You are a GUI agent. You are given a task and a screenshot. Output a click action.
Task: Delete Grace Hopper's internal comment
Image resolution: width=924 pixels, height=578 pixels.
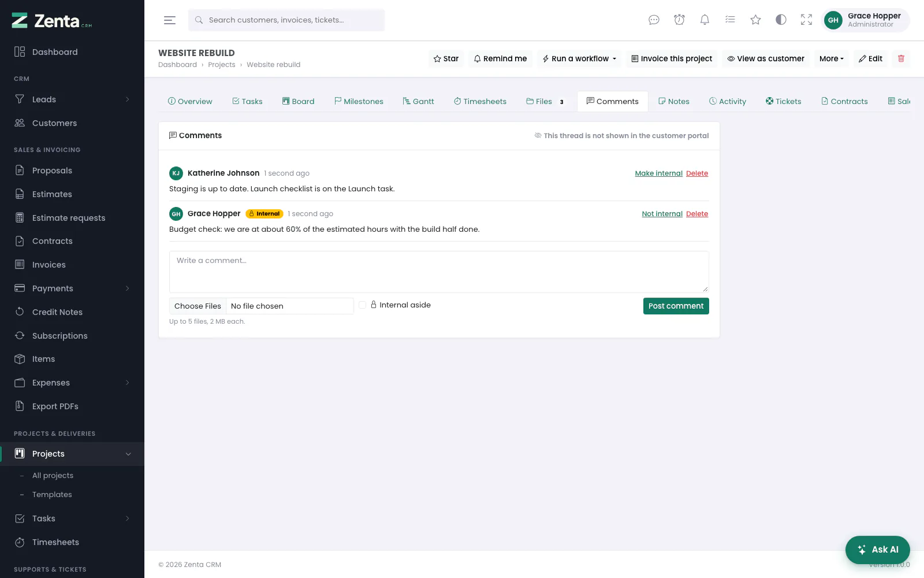pyautogui.click(x=697, y=214)
